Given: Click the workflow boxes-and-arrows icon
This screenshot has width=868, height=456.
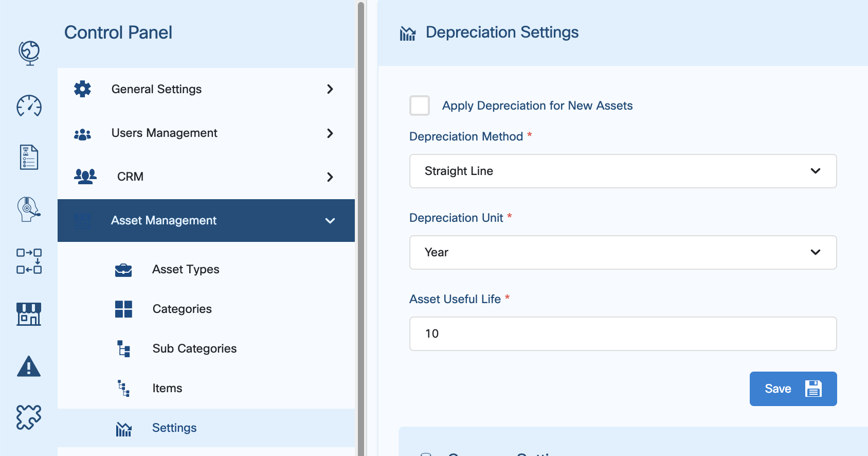Looking at the screenshot, I should [29, 261].
